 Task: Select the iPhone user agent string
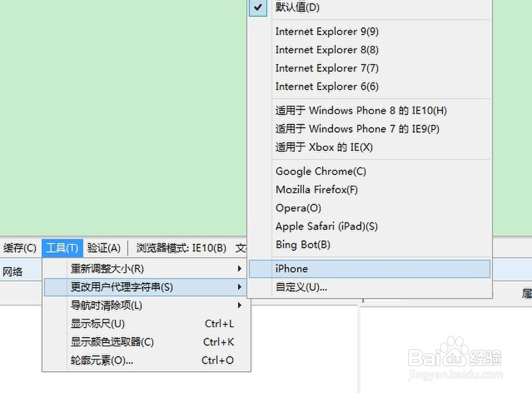click(x=291, y=268)
